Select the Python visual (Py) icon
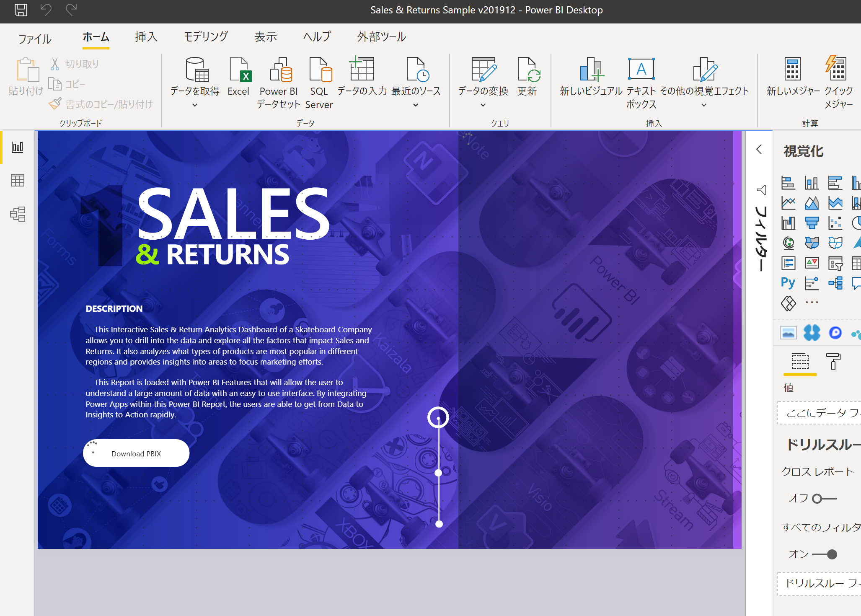861x616 pixels. (788, 283)
